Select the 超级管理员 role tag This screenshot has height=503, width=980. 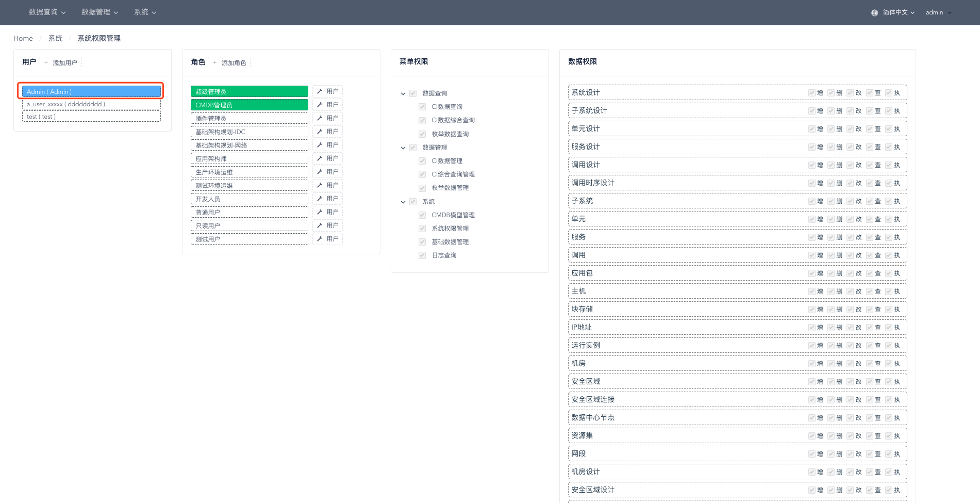click(250, 91)
